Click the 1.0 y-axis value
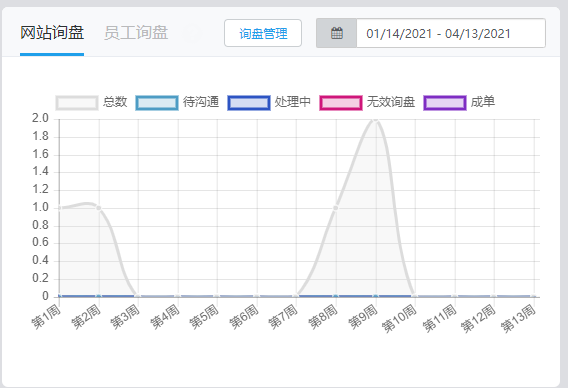568x388 pixels. point(40,208)
